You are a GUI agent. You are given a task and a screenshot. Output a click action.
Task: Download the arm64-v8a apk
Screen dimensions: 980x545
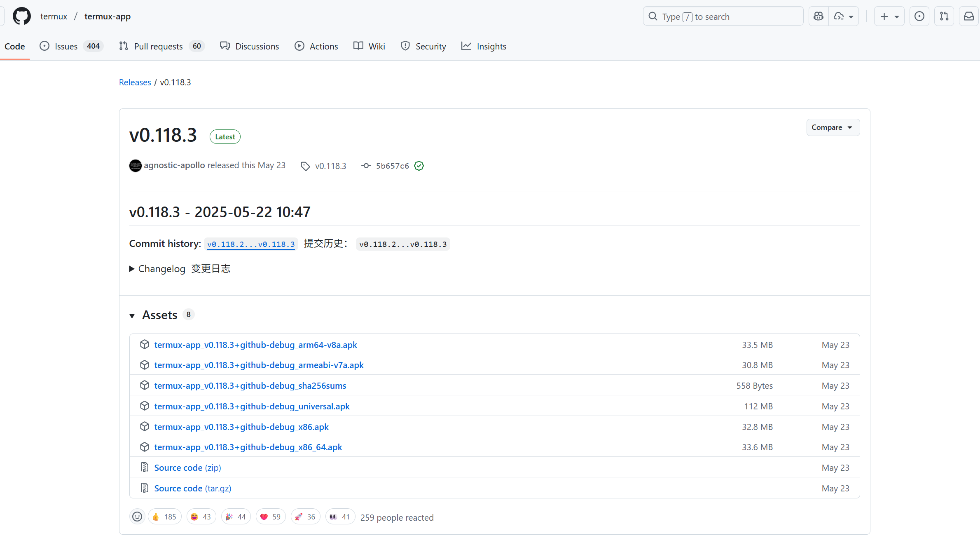point(255,345)
